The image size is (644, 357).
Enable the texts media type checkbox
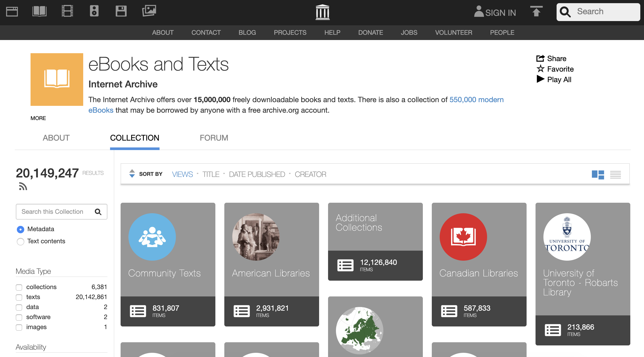pyautogui.click(x=19, y=297)
